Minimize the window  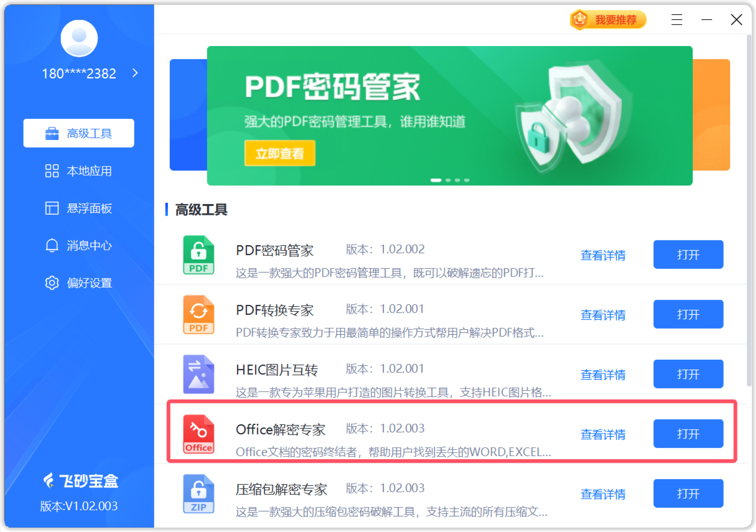[707, 19]
